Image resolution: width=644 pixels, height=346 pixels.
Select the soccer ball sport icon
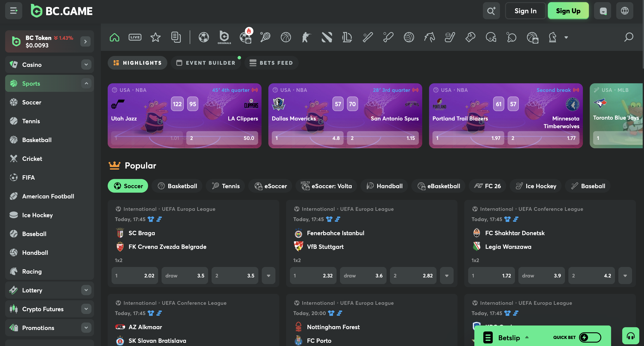click(203, 37)
